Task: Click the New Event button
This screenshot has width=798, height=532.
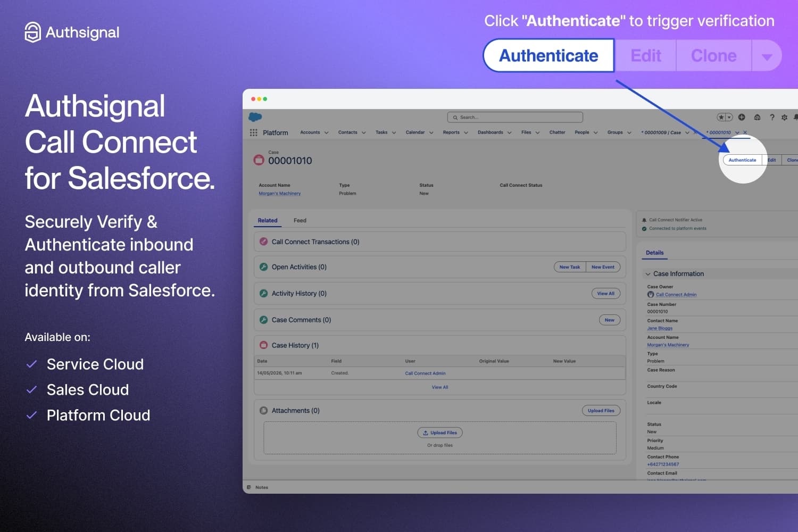Action: point(603,267)
